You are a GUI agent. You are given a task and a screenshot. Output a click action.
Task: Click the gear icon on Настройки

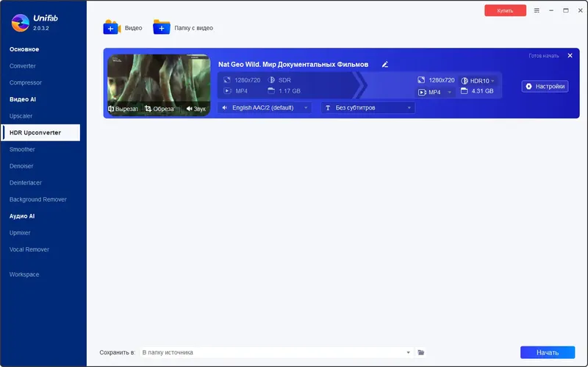(528, 86)
